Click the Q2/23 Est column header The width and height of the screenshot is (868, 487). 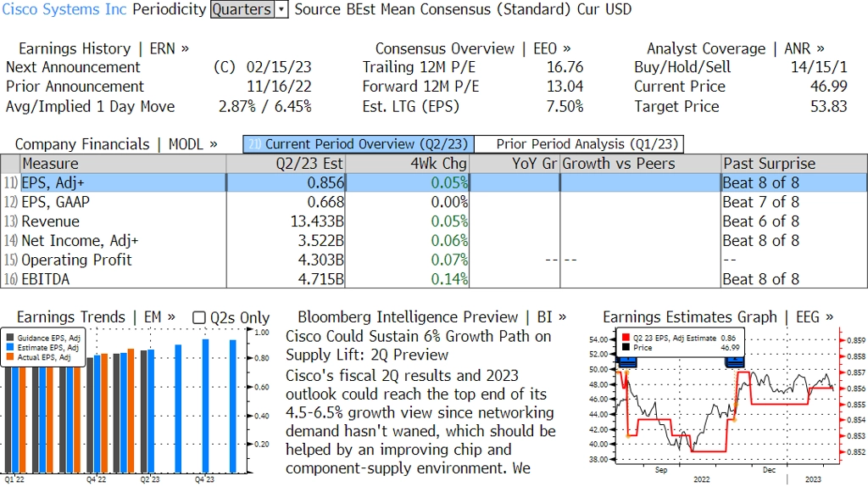286,164
